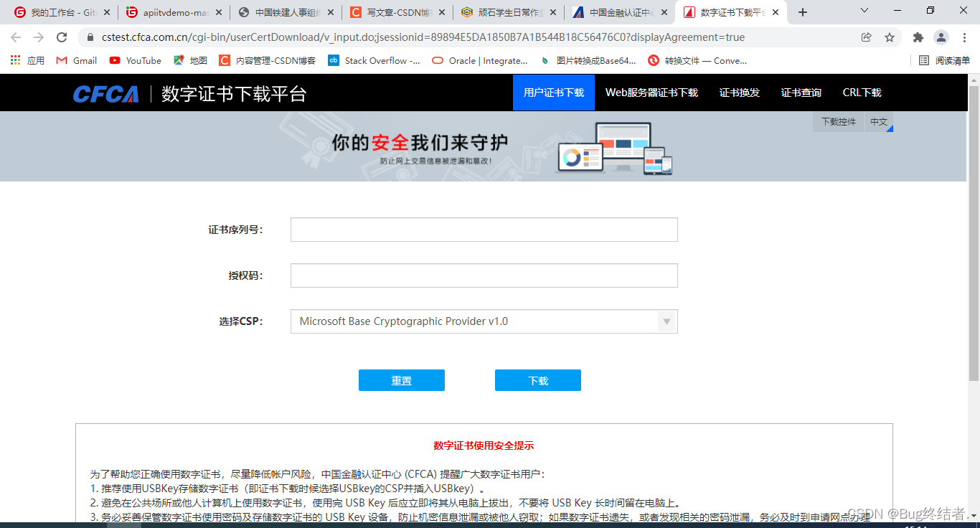Open the Chrome profile avatar
The width and height of the screenshot is (980, 528).
941,37
